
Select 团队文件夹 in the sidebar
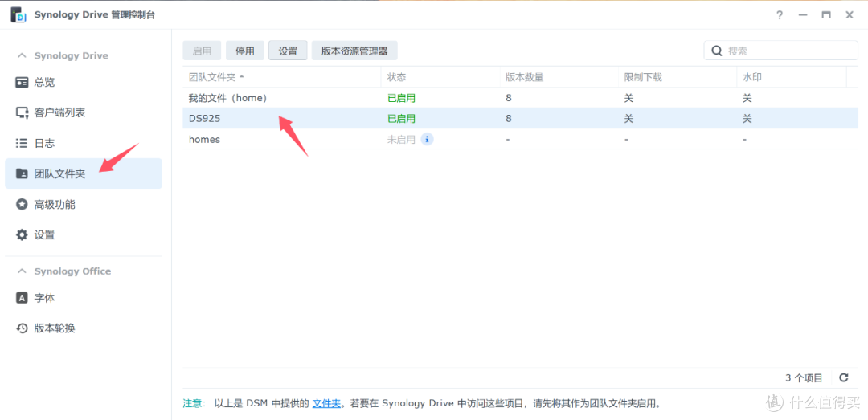click(83, 173)
